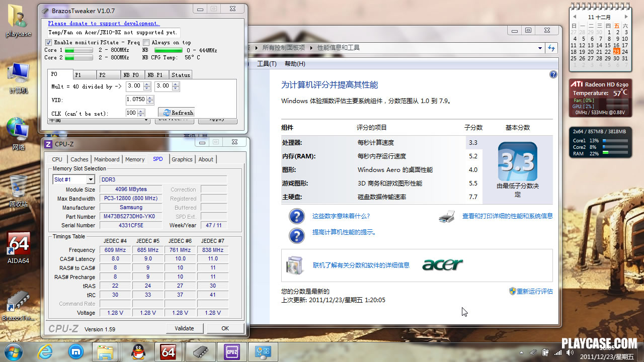Switch to the BrazosTweaker chip taskbar button
Screen dimensions: 644x362
click(200, 351)
